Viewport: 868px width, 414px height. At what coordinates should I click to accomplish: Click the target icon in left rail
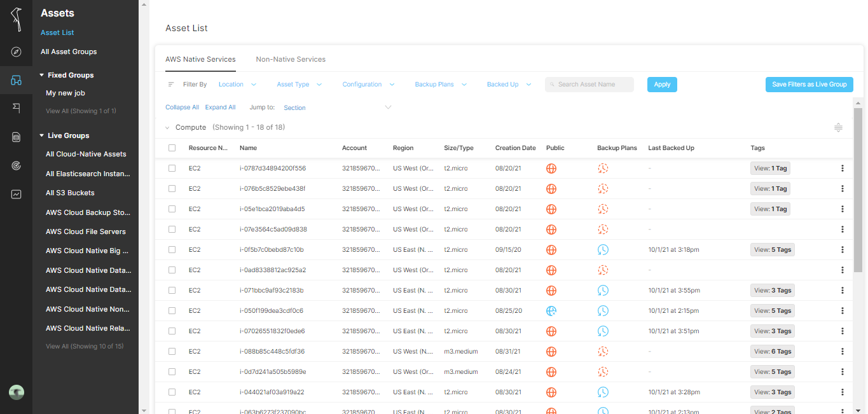tap(17, 166)
